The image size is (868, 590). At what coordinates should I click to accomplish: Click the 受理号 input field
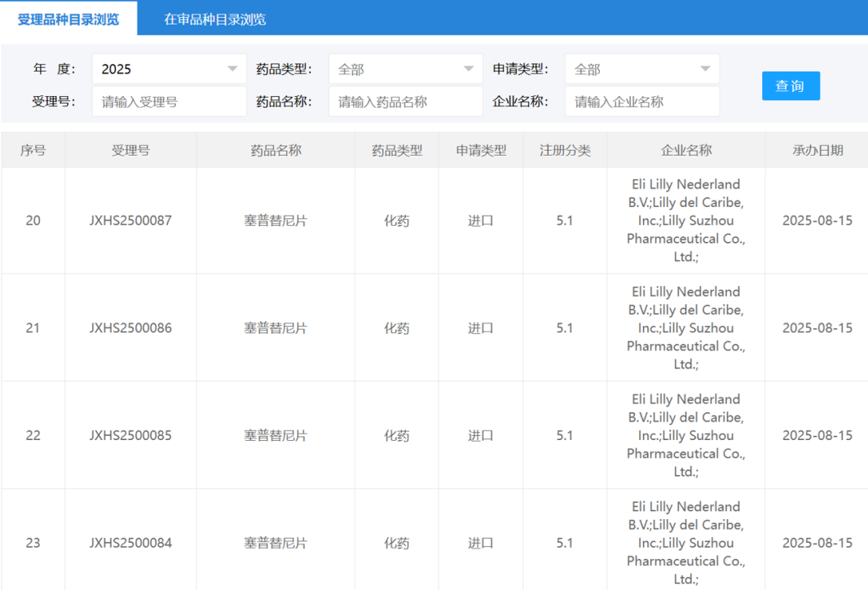169,101
